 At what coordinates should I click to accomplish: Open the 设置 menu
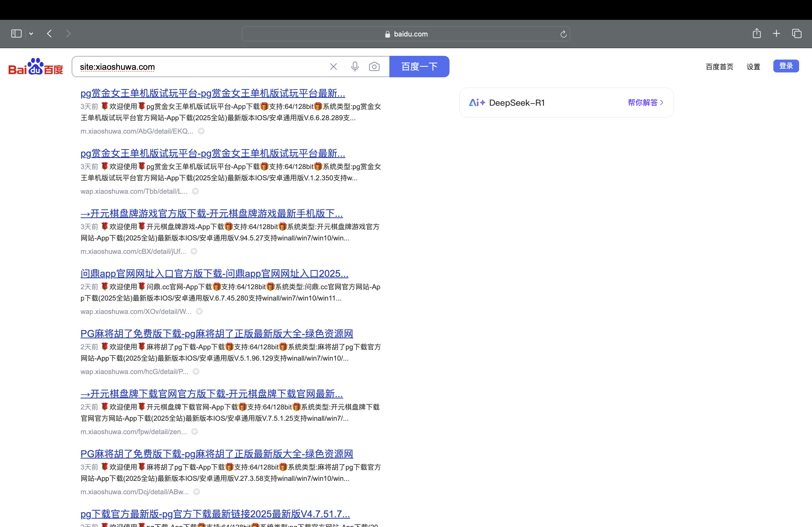coord(753,67)
